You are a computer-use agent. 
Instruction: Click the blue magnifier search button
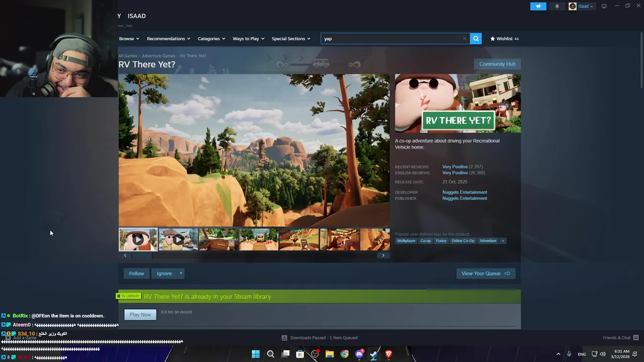tap(476, 39)
